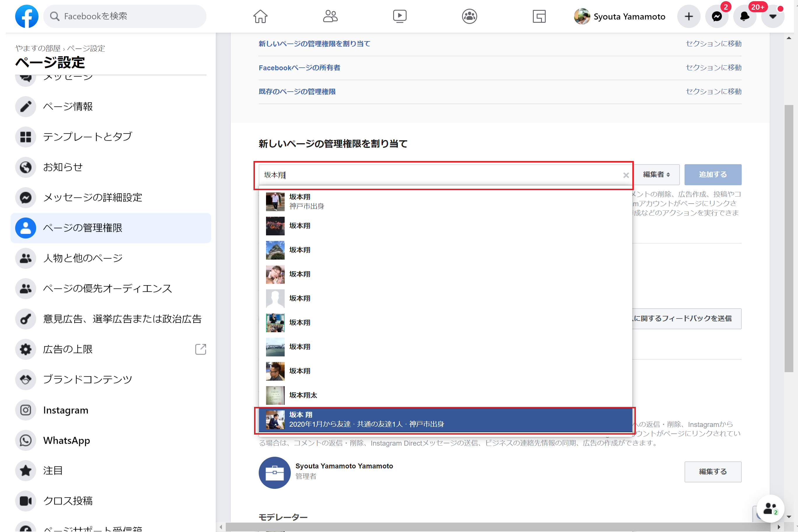Screen dimensions: 798x532
Task: Open Messenger chats icon
Action: pyautogui.click(x=717, y=16)
